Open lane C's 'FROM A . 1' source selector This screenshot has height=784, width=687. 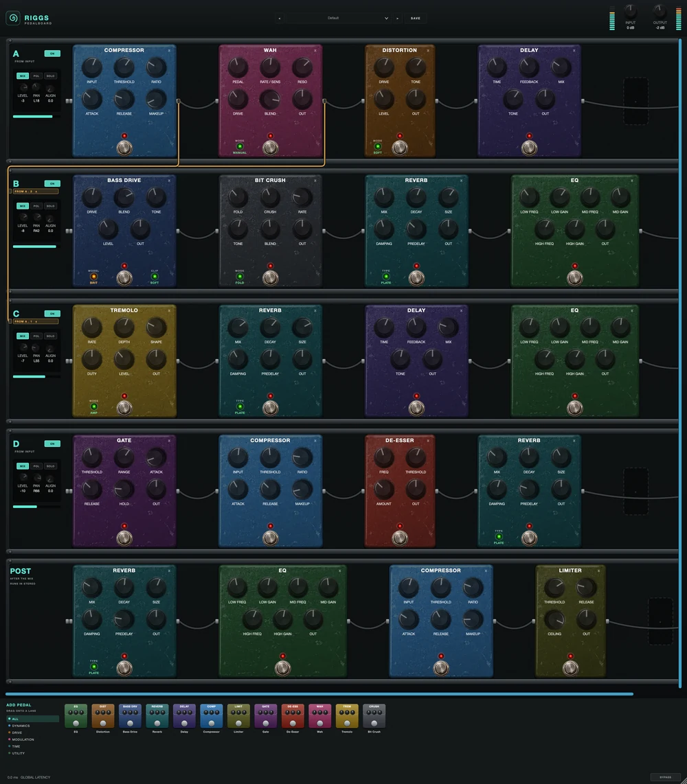click(x=34, y=321)
